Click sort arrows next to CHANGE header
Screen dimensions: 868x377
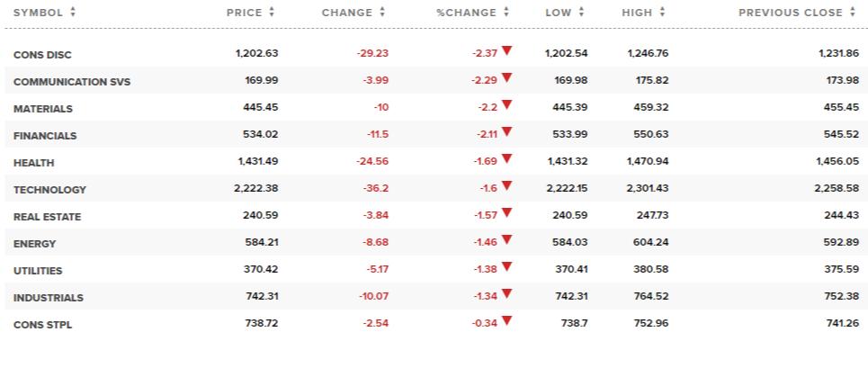click(382, 13)
